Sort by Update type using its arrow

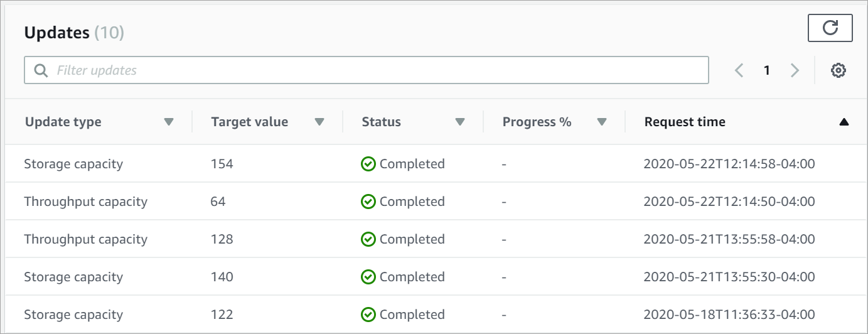coord(168,122)
